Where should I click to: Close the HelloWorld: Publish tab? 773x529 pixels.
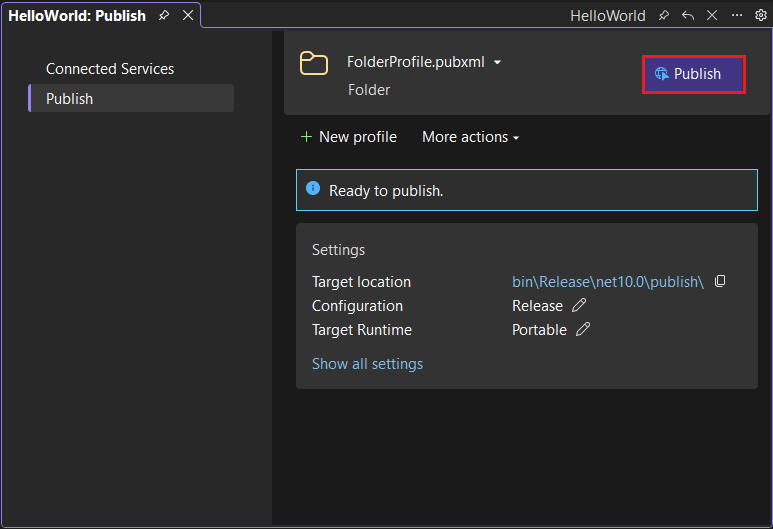188,16
